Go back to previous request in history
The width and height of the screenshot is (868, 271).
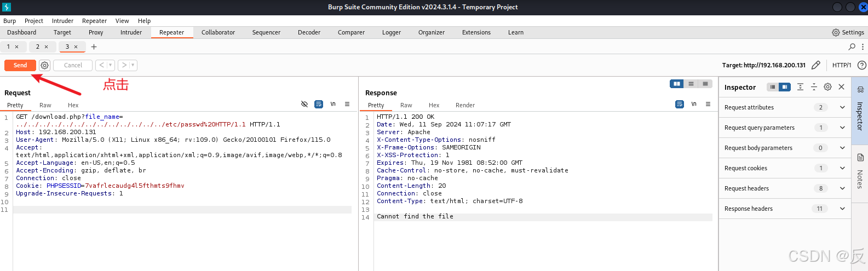tap(101, 65)
